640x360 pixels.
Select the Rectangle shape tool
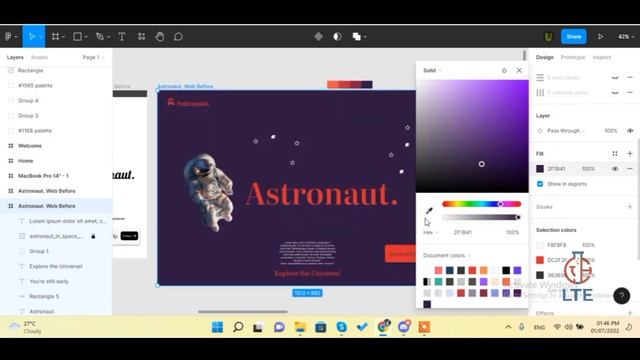pos(77,37)
